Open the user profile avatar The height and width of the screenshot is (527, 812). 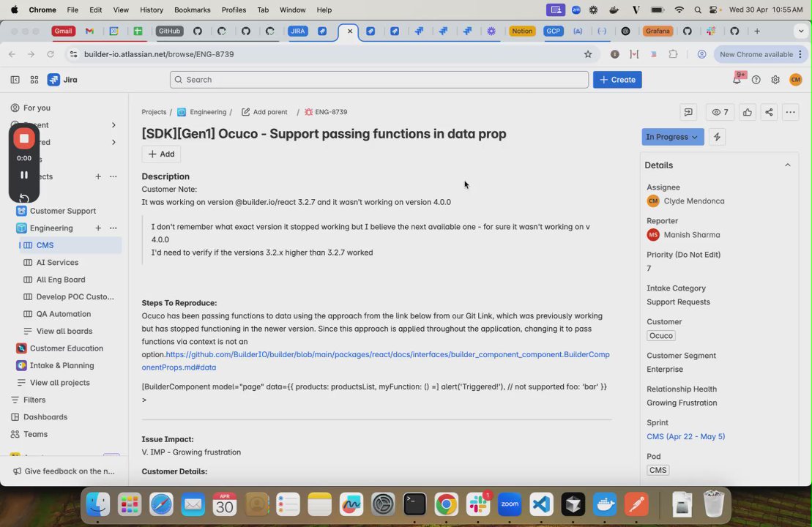click(795, 80)
